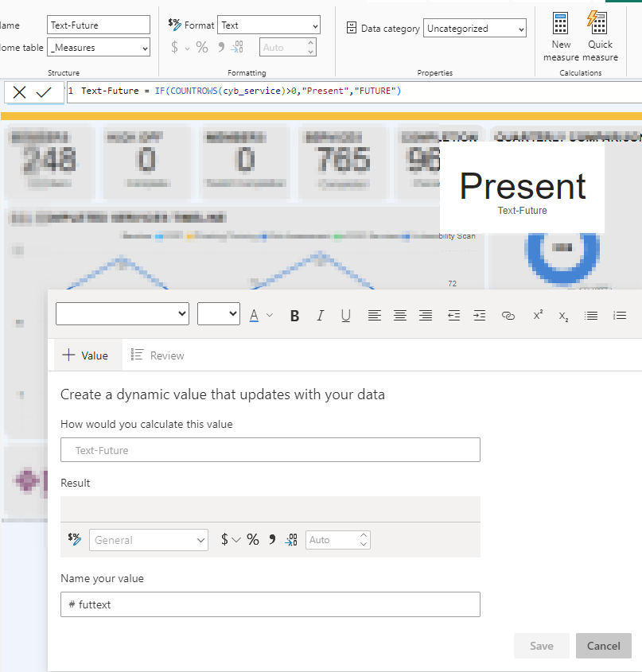Viewport: 642px width, 672px height.
Task: Open font family dropdown in editor
Action: (123, 313)
